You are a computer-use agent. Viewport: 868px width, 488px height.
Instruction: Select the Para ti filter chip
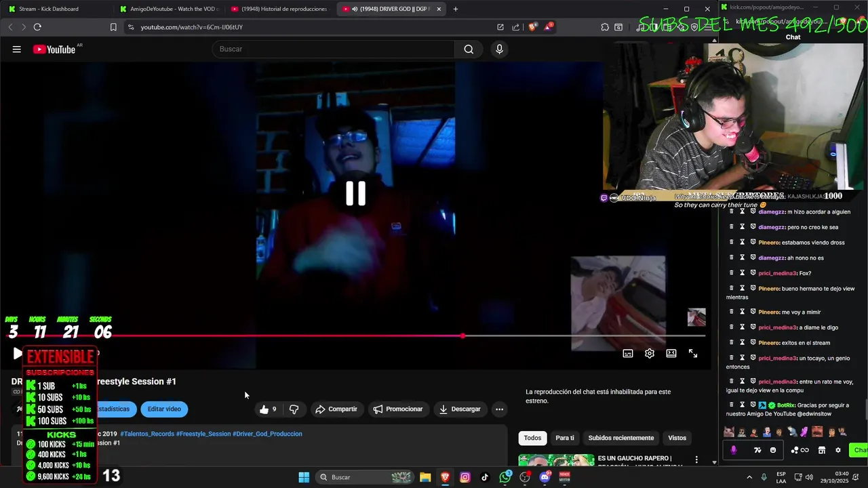pos(565,438)
